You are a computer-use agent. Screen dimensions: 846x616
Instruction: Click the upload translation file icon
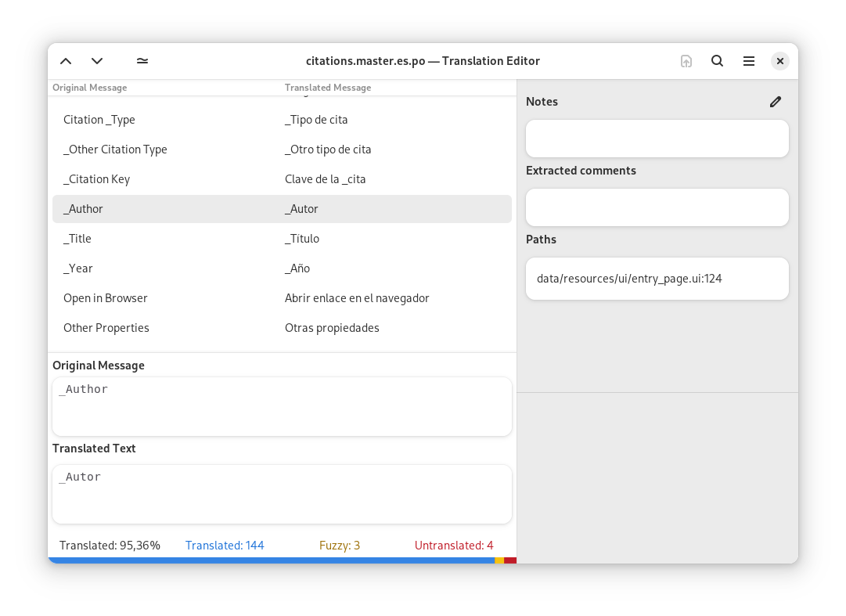(x=686, y=61)
